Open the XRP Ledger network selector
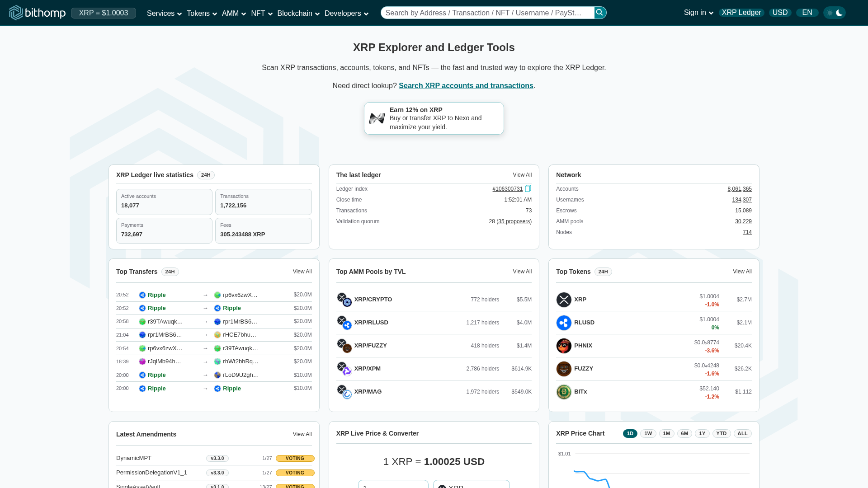Image resolution: width=868 pixels, height=488 pixels. point(741,13)
